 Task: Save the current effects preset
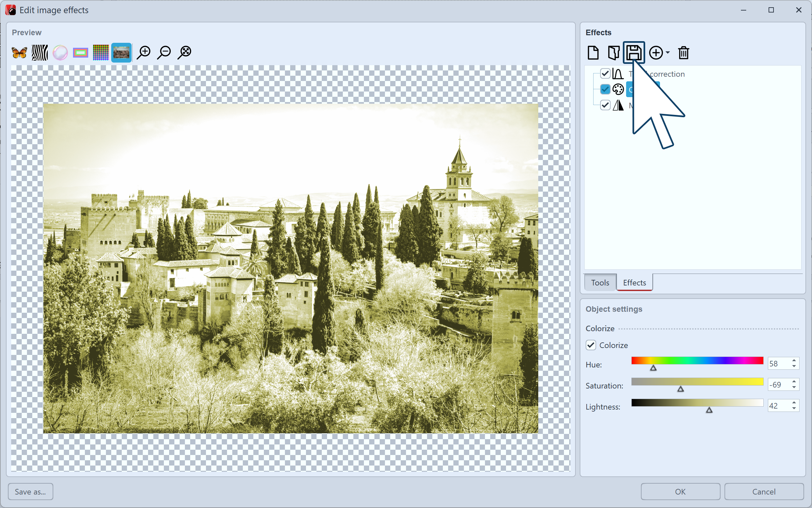[634, 52]
